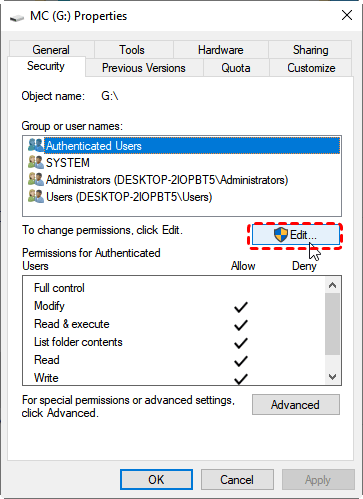Image resolution: width=363 pixels, height=499 pixels.
Task: Click the Authenticated Users group icon
Action: click(36, 145)
